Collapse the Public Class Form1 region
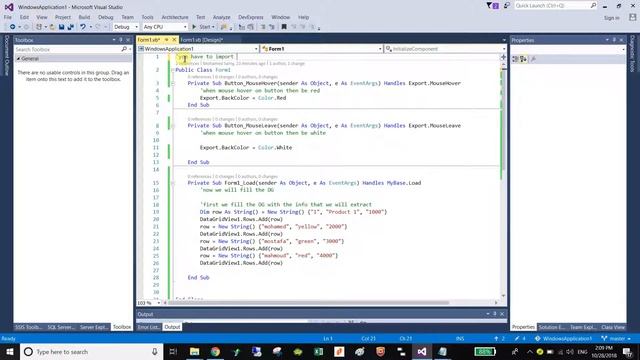The width and height of the screenshot is (640, 360). (x=173, y=70)
